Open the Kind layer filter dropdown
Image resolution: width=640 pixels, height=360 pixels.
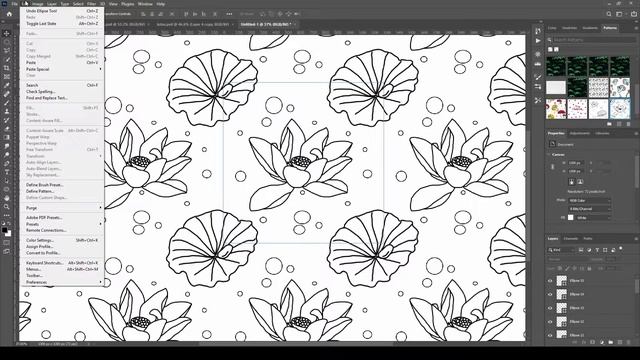coord(561,250)
